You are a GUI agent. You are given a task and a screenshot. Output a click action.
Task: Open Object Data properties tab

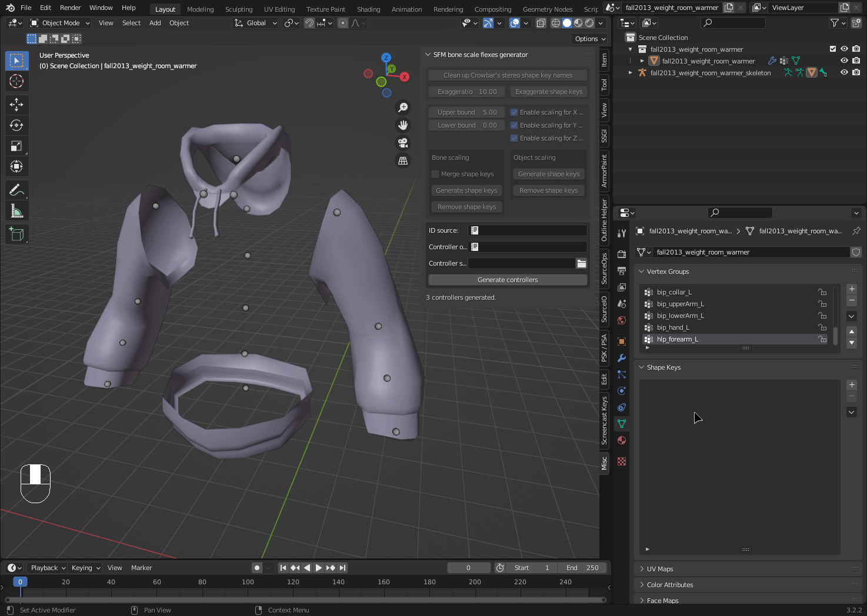pos(622,423)
